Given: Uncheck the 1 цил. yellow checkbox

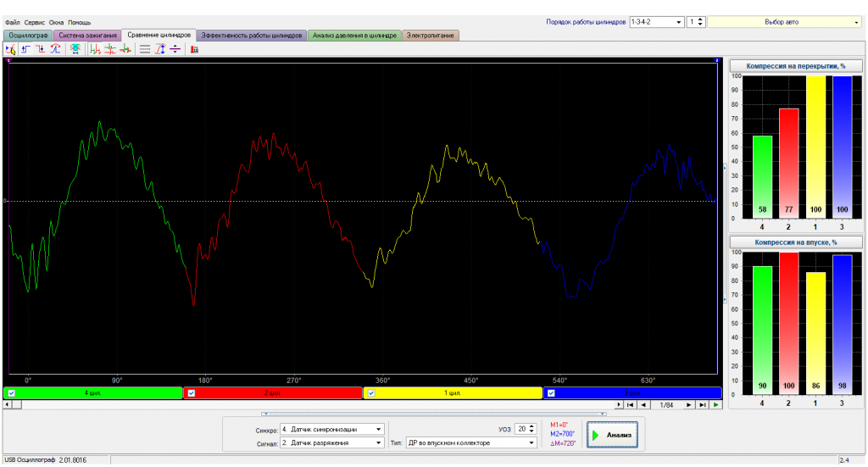Looking at the screenshot, I should coord(371,393).
